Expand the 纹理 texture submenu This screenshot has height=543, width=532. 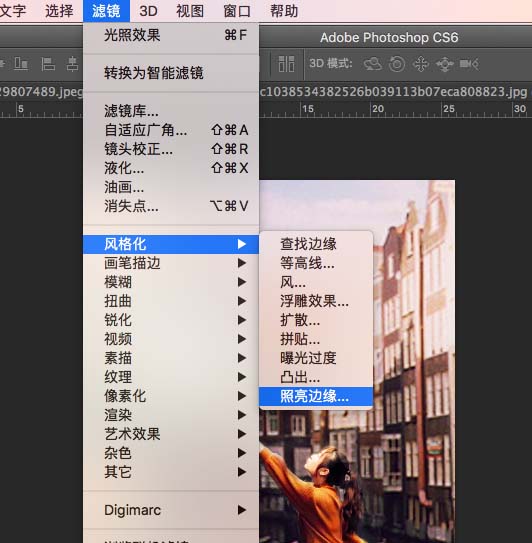pyautogui.click(x=171, y=377)
